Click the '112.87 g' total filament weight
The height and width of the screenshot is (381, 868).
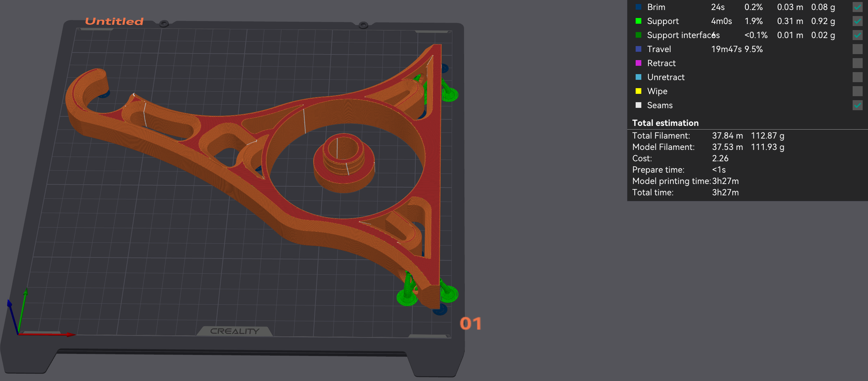click(x=767, y=136)
